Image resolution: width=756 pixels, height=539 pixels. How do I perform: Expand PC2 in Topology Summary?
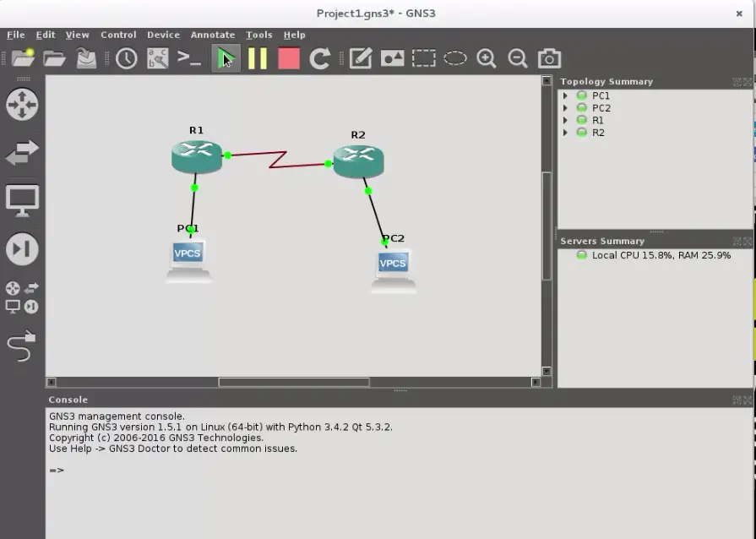(566, 108)
